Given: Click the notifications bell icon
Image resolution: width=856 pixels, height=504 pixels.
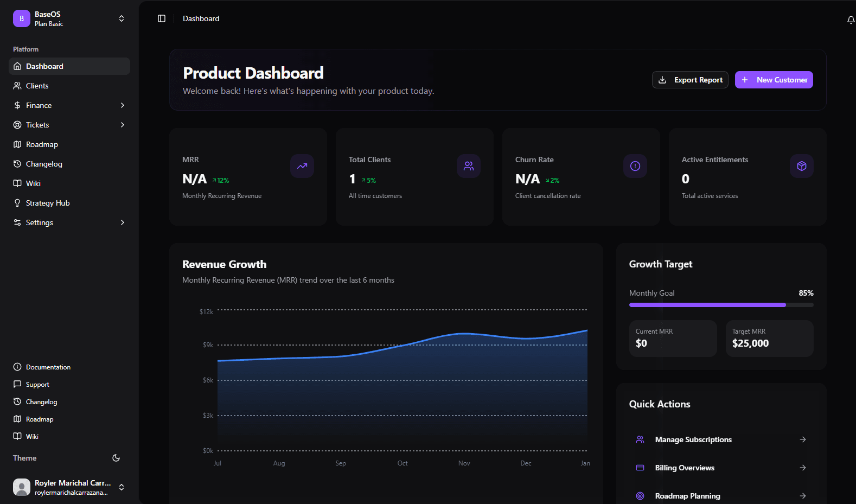Looking at the screenshot, I should [851, 20].
